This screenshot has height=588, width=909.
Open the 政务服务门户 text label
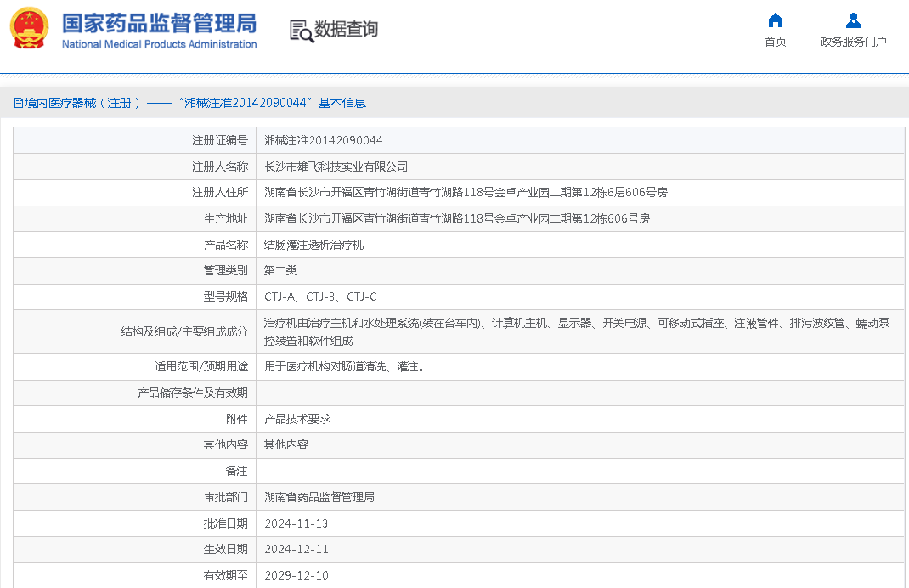tap(853, 42)
